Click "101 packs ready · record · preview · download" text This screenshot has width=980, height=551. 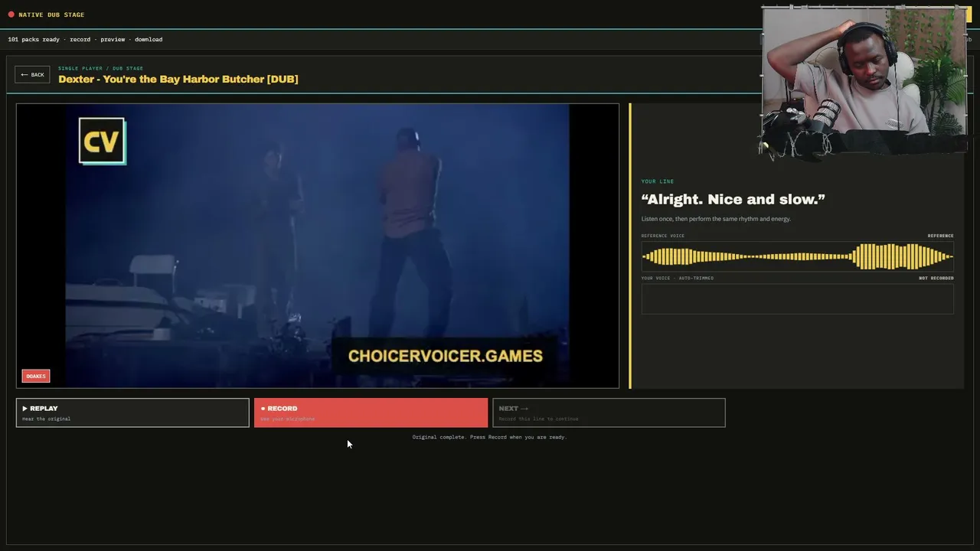[85, 39]
